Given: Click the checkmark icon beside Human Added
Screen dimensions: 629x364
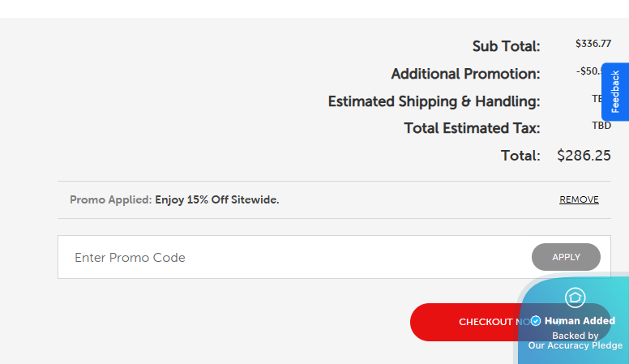Looking at the screenshot, I should pyautogui.click(x=536, y=321).
